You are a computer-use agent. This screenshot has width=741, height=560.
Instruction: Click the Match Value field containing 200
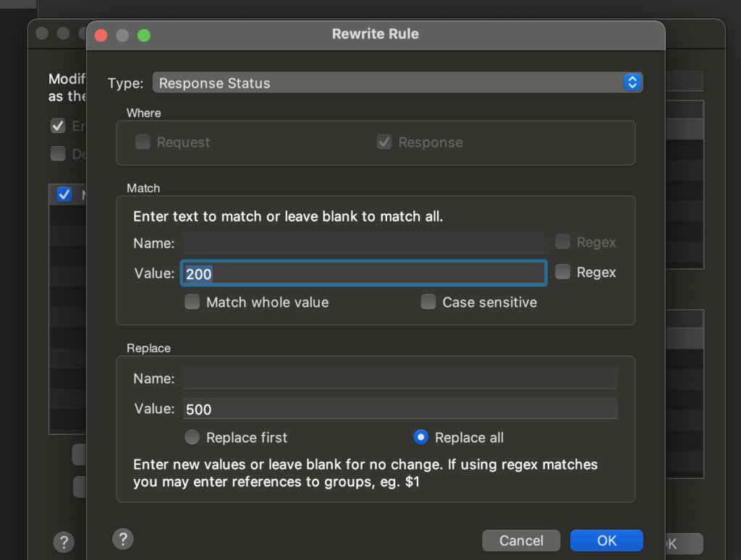363,273
